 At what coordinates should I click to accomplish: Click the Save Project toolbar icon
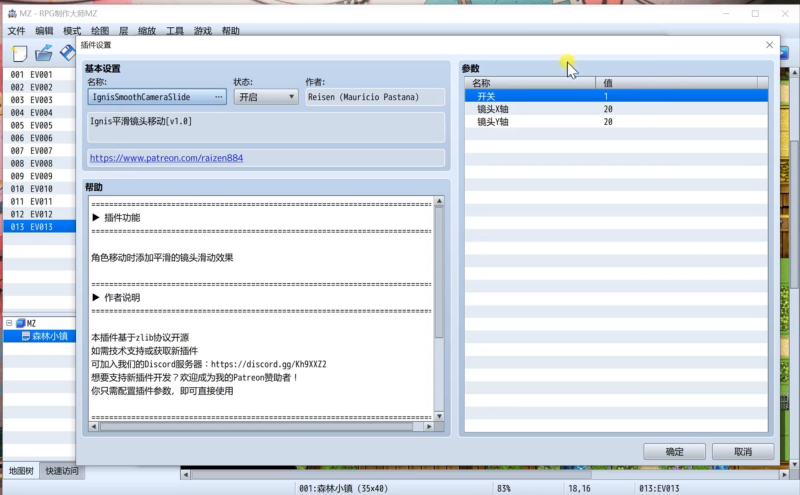67,53
